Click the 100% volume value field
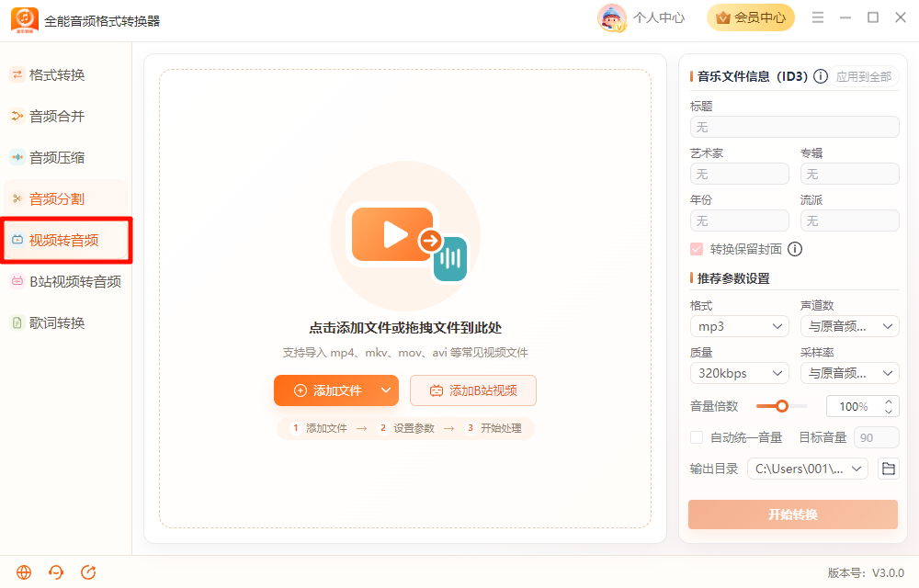This screenshot has width=919, height=588. coord(854,406)
